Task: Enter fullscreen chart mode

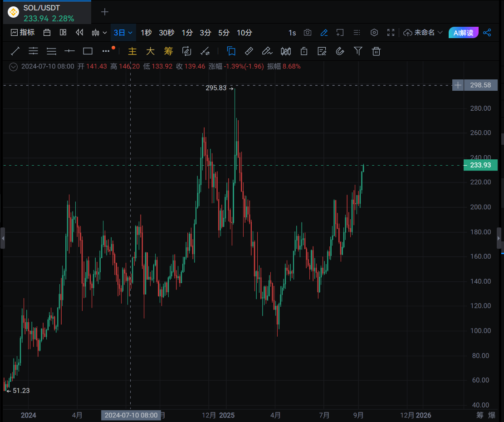Action: click(391, 33)
